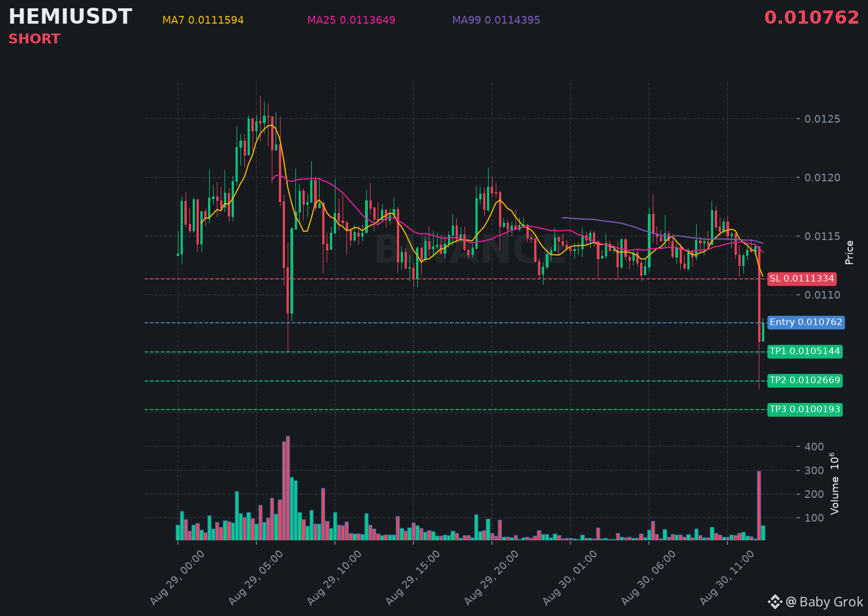The height and width of the screenshot is (616, 868).
Task: Click the Aug 30, 01:00 time label
Action: tap(570, 578)
